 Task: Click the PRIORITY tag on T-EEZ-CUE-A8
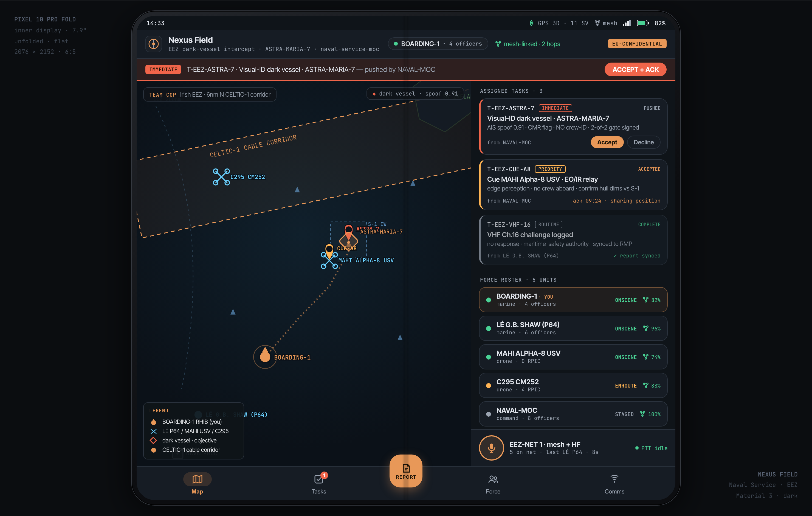coord(550,169)
